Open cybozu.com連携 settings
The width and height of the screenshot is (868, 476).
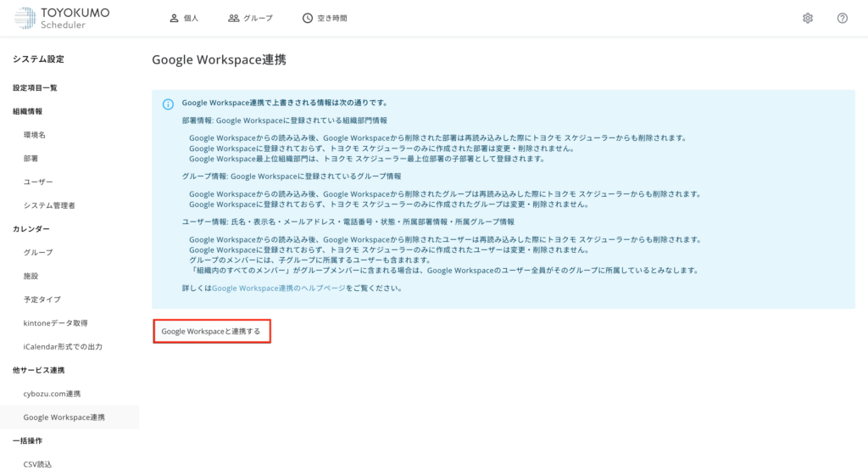(52, 394)
